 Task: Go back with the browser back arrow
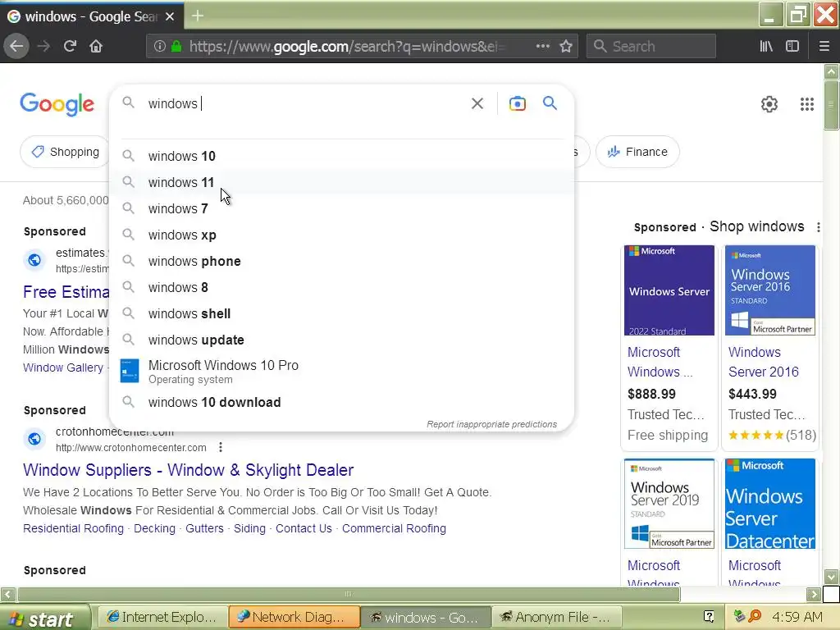[16, 46]
